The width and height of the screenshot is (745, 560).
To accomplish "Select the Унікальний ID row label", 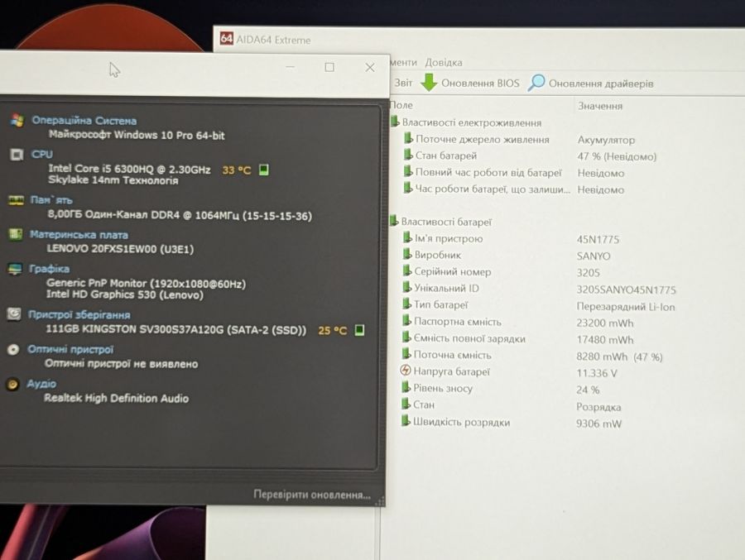I will 447,289.
